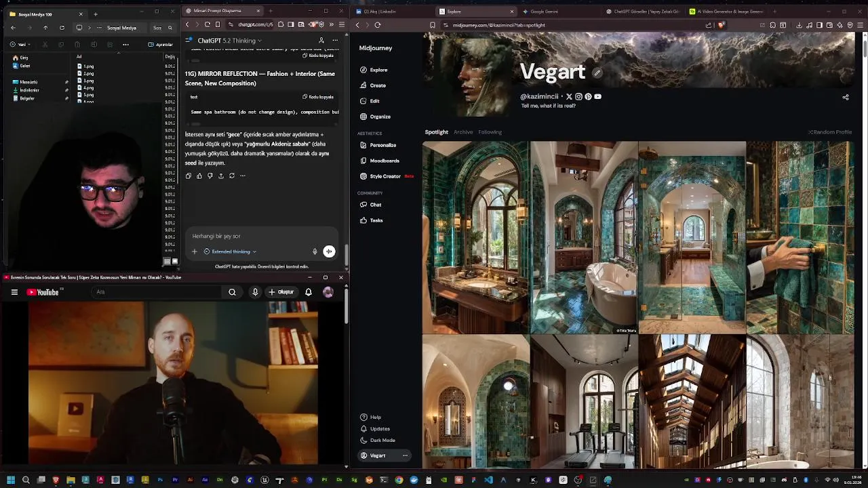The height and width of the screenshot is (488, 868).
Task: Open the Windows Start menu
Action: point(11,480)
